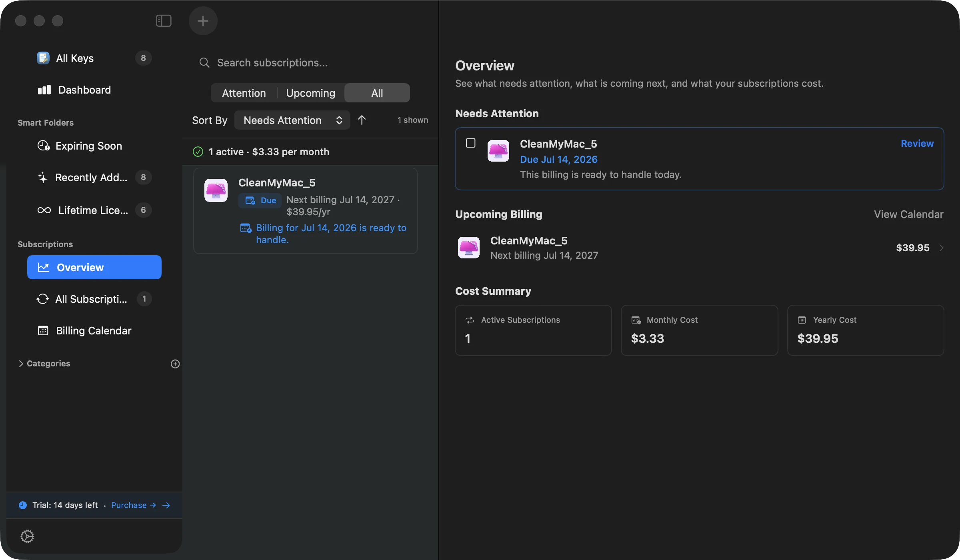This screenshot has width=960, height=560.
Task: Open the Billing Calendar item
Action: pos(94,331)
